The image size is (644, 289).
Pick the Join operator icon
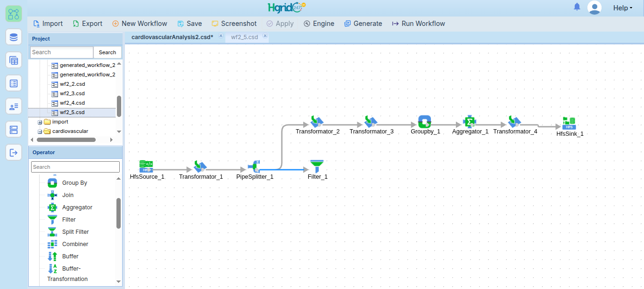click(x=52, y=195)
